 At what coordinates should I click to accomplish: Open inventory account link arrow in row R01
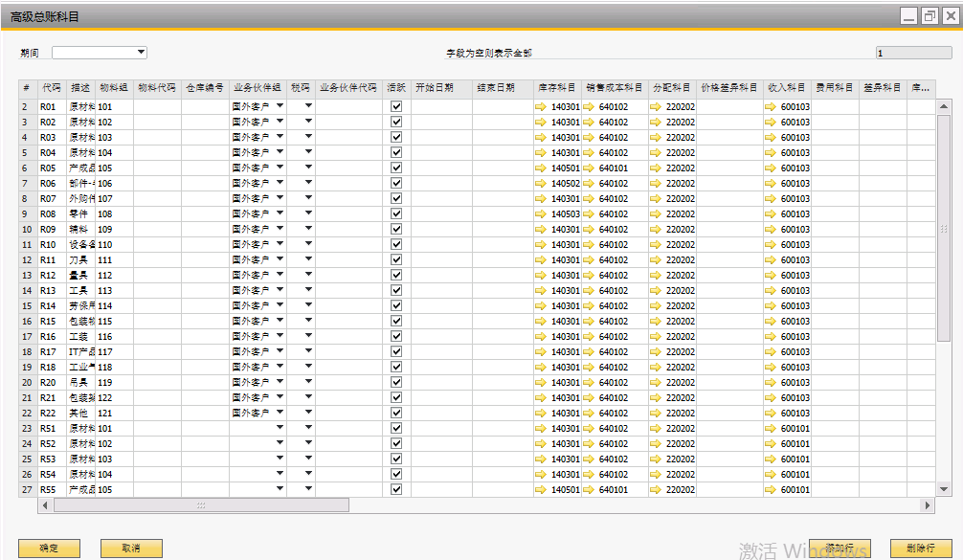tap(541, 107)
